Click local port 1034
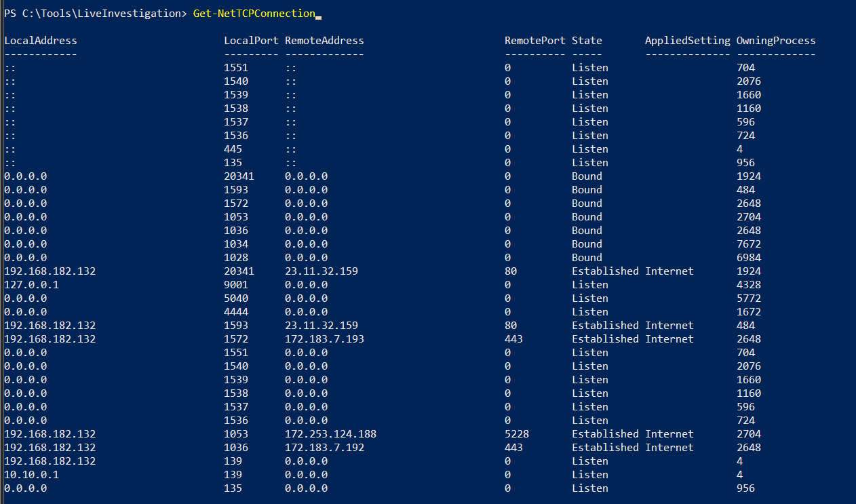 click(236, 244)
